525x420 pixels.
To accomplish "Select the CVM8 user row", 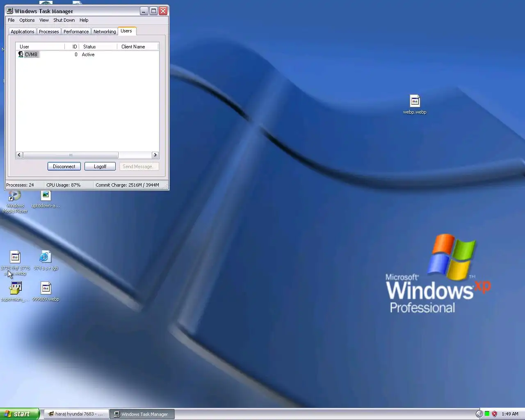I will [87, 55].
